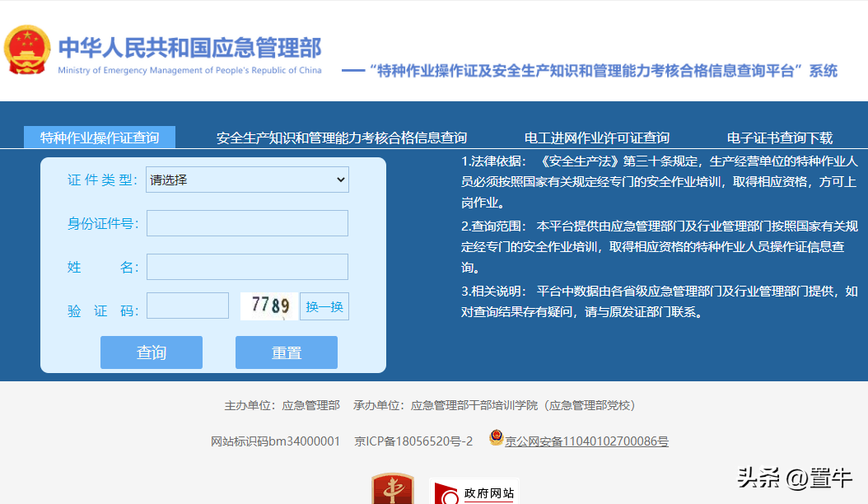This screenshot has width=868, height=504.
Task: Click the 查询 button
Action: click(152, 352)
